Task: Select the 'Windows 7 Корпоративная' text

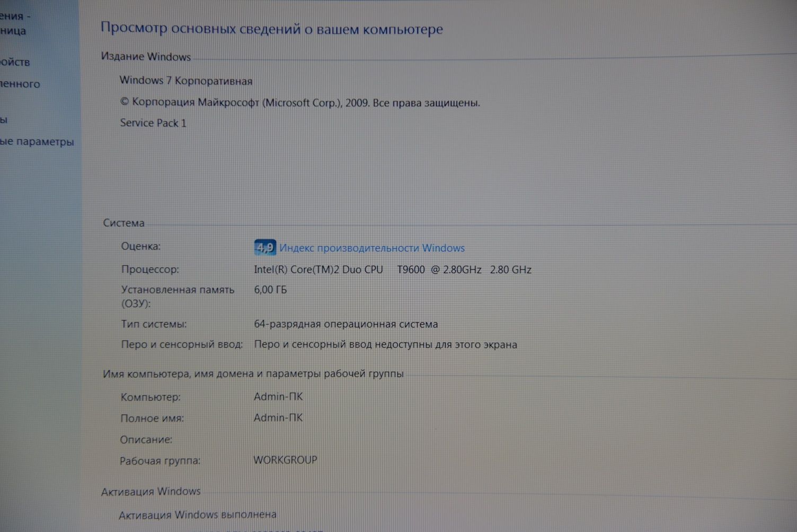Action: pos(186,81)
